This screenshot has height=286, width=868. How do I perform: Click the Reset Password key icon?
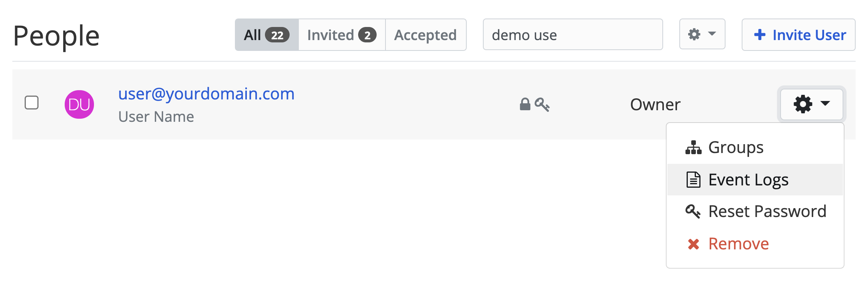[693, 211]
